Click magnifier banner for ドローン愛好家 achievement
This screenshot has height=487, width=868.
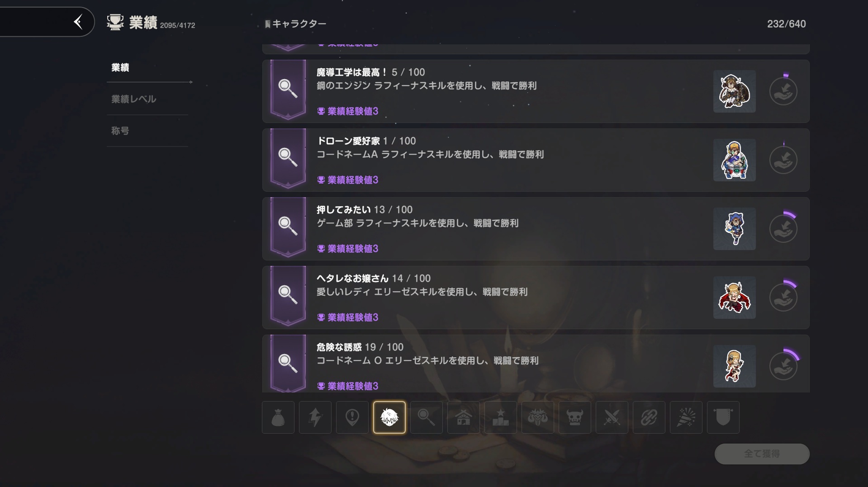pos(288,158)
